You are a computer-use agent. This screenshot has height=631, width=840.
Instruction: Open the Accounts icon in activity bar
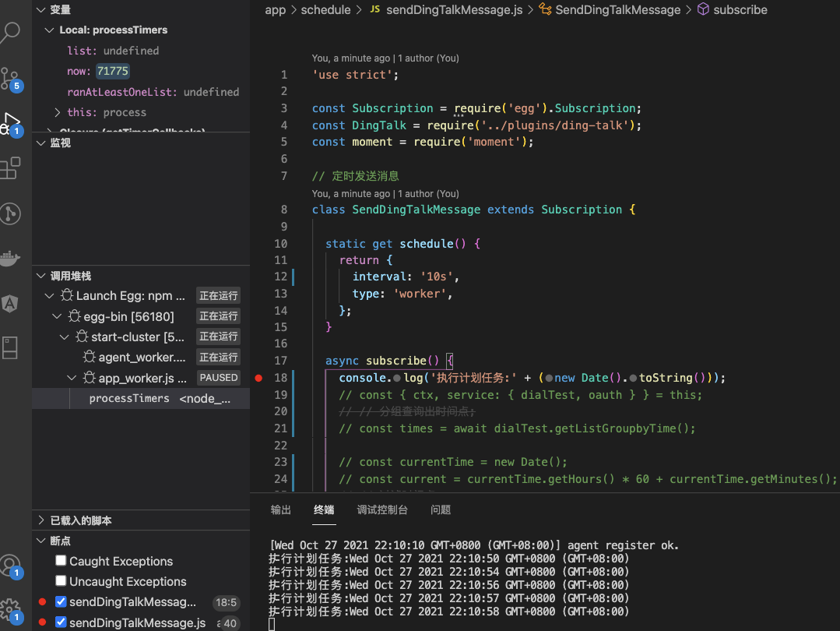pyautogui.click(x=10, y=566)
